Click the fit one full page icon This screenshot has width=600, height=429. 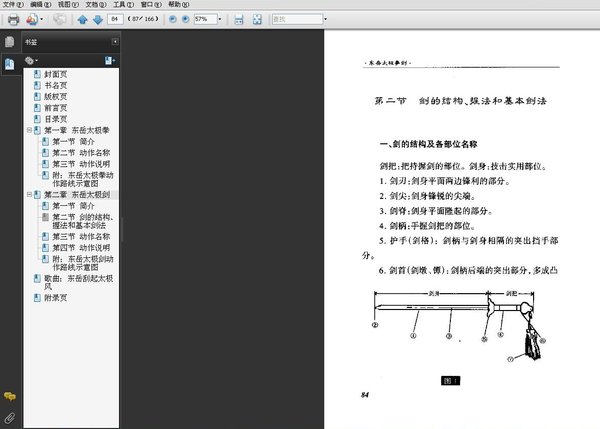(x=257, y=19)
